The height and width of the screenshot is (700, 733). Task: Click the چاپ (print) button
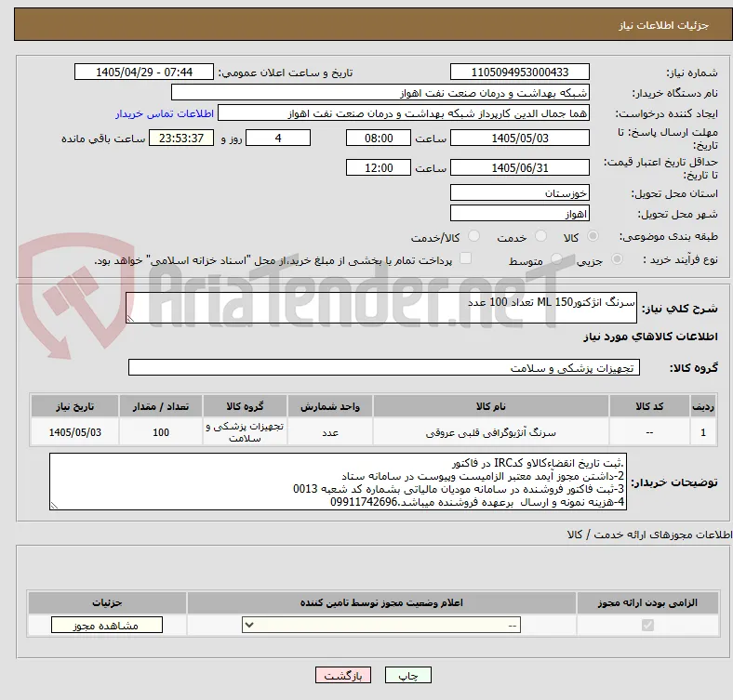pos(407,675)
